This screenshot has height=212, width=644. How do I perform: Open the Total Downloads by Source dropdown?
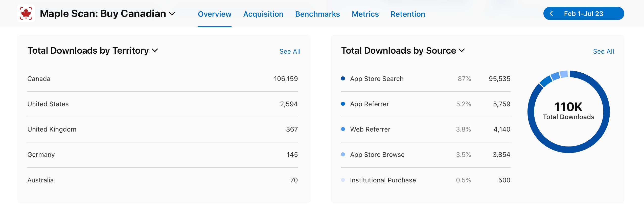[x=403, y=51]
